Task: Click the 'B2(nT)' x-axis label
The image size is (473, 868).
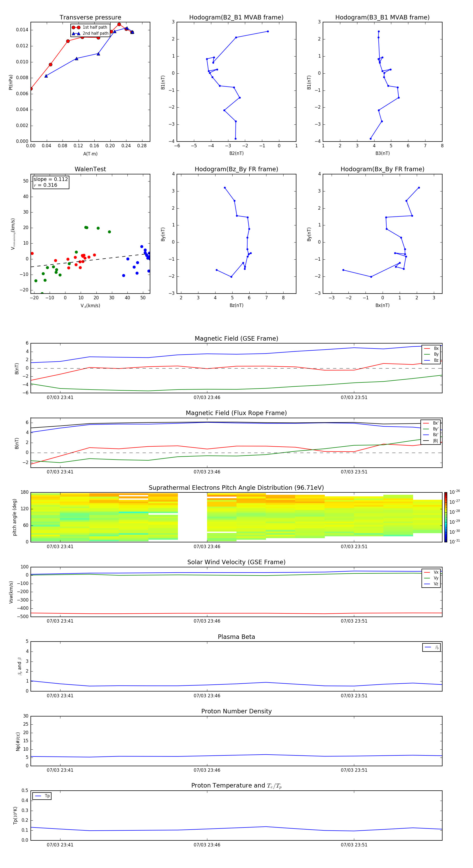Action: coord(236,153)
